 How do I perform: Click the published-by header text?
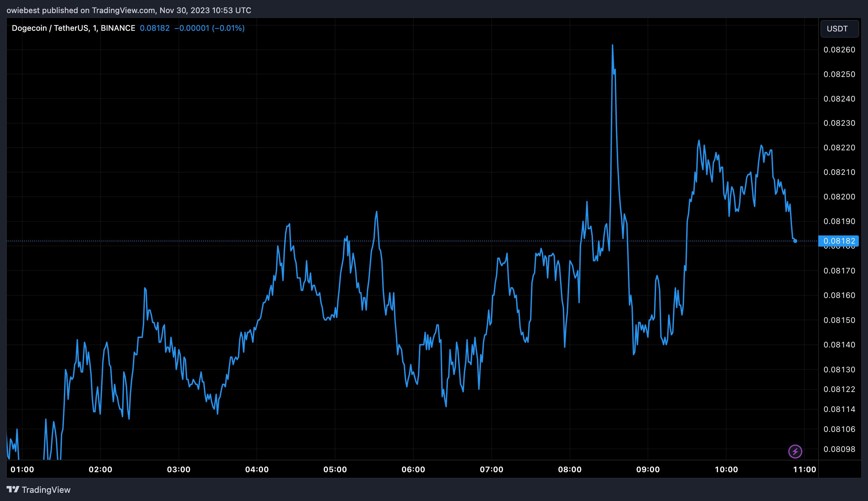tap(129, 10)
